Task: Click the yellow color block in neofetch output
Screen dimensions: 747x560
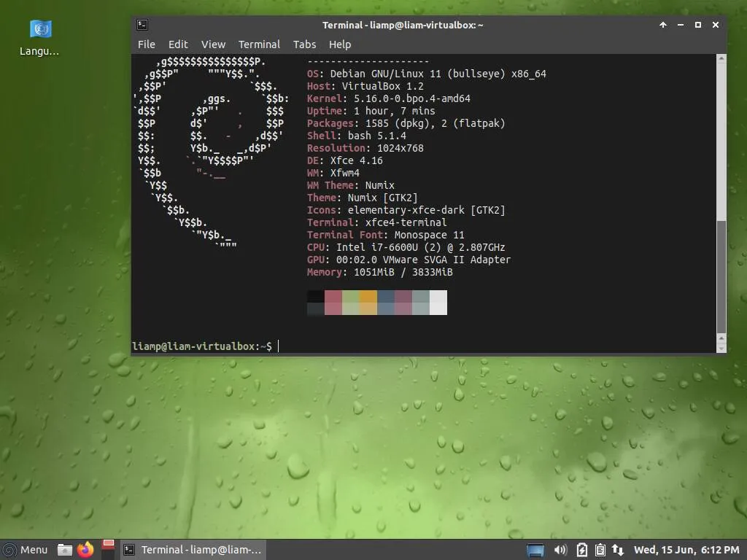Action: 368,303
